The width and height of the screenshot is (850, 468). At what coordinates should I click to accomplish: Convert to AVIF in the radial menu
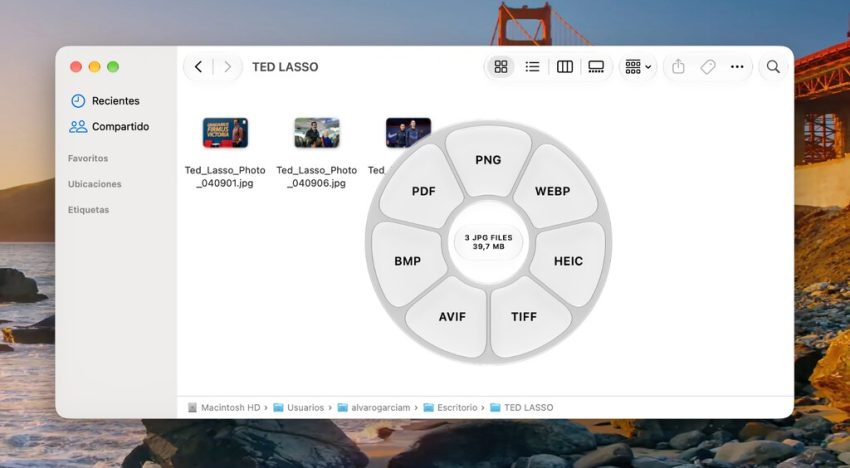pos(452,317)
